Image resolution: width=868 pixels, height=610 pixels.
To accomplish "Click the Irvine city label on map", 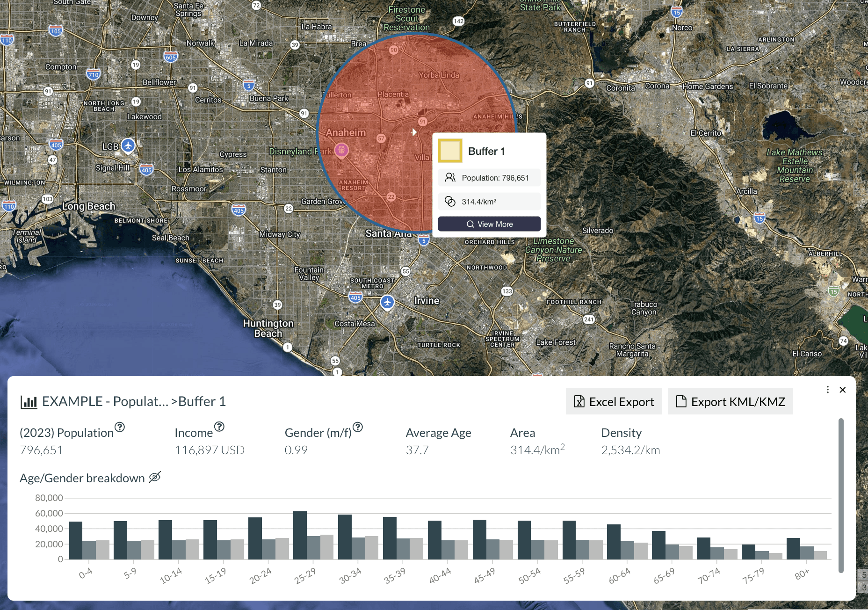I will 427,300.
